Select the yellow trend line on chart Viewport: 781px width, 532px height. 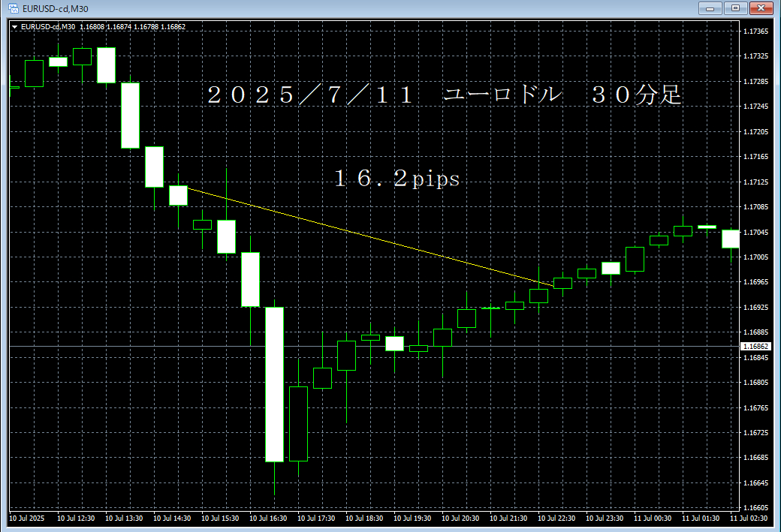(x=369, y=237)
